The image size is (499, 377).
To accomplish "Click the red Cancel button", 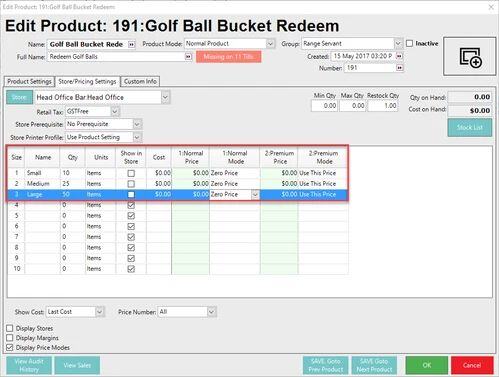I will click(x=472, y=365).
